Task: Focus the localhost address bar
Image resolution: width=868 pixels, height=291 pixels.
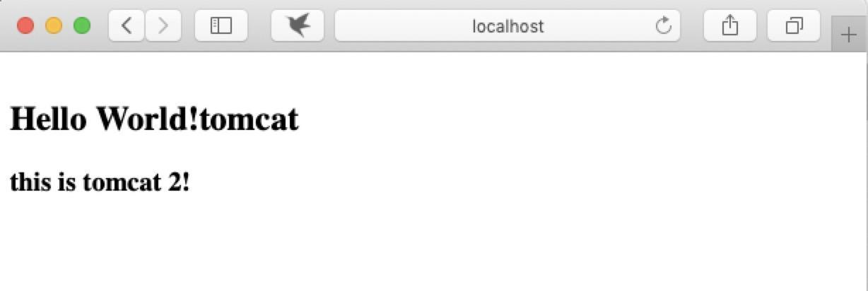Action: [507, 26]
